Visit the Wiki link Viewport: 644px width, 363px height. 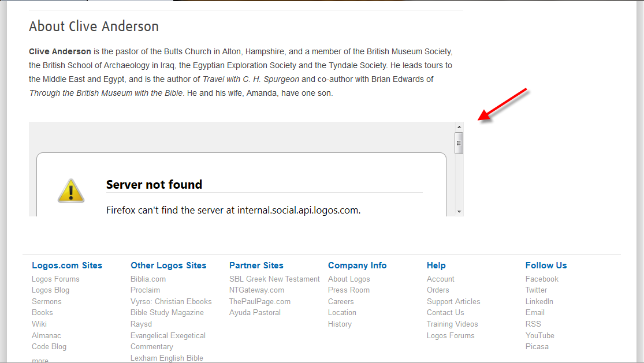click(x=39, y=324)
